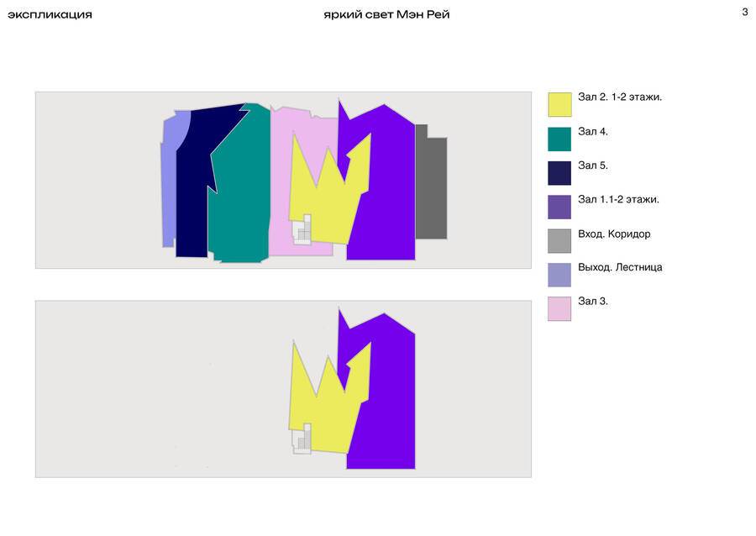Select the 'Выход. Лестница' legend label
The image size is (756, 536).
620,267
